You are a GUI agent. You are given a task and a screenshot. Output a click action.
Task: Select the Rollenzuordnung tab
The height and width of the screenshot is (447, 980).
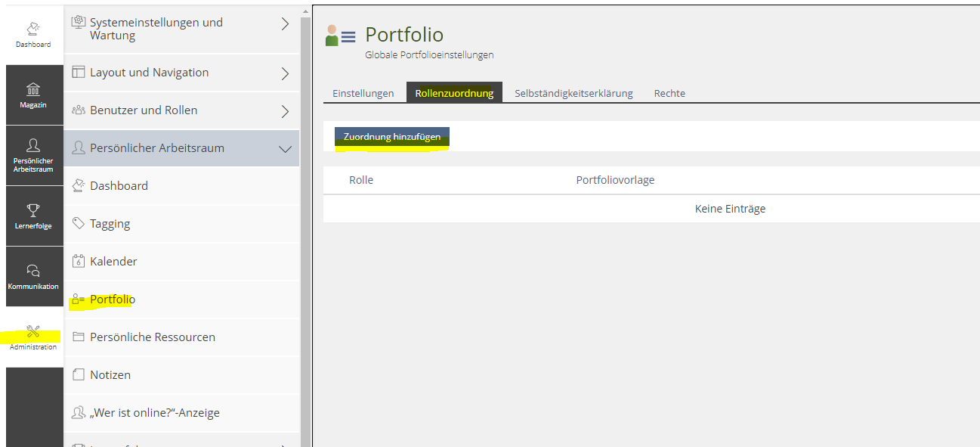[454, 93]
